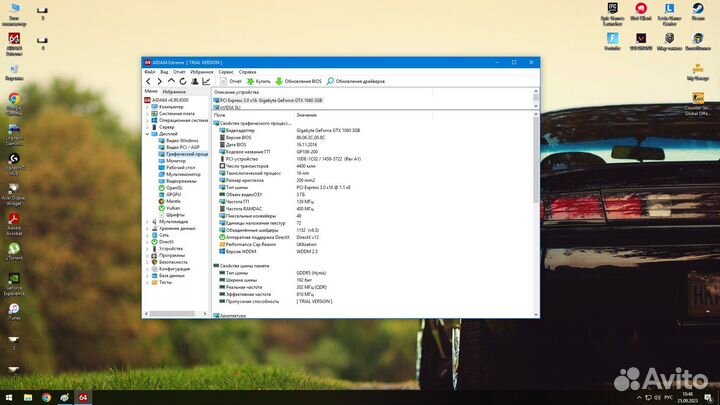Select the Mantle tree item
Viewport: 720px width, 405px height.
(x=169, y=201)
